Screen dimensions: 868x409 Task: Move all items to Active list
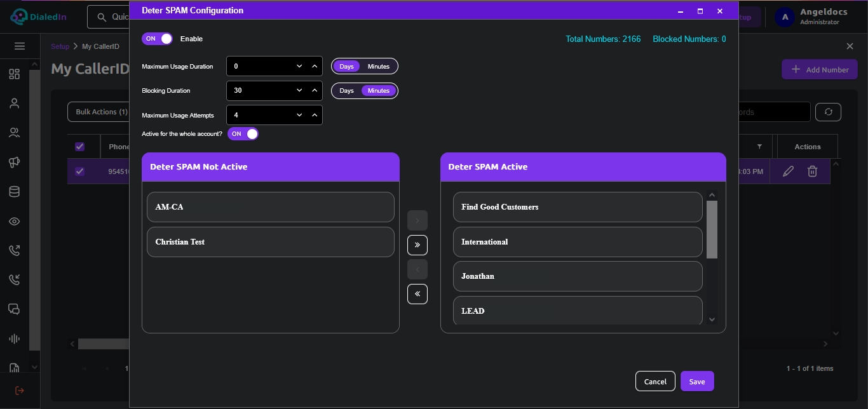[417, 245]
